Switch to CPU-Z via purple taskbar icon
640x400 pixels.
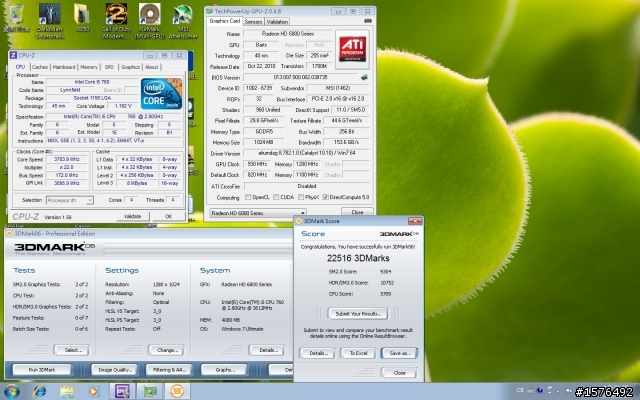(x=122, y=391)
